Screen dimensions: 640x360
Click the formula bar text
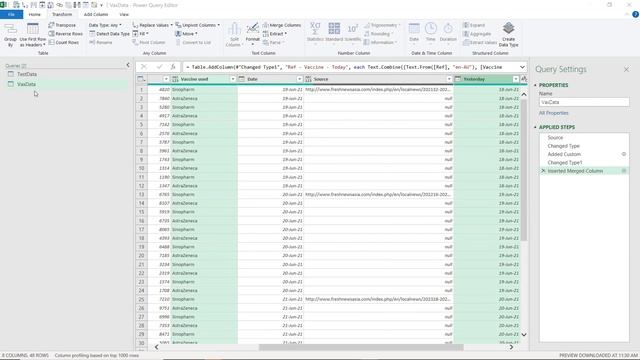345,67
